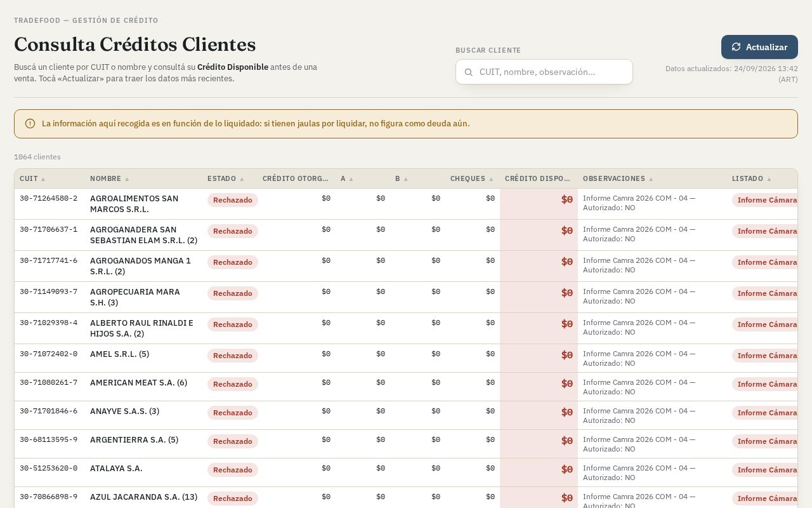Screen dimensions: 812x508
Task: Click ALBERTO RAUL RINALDI E HIJOS name
Action: coord(141,328)
